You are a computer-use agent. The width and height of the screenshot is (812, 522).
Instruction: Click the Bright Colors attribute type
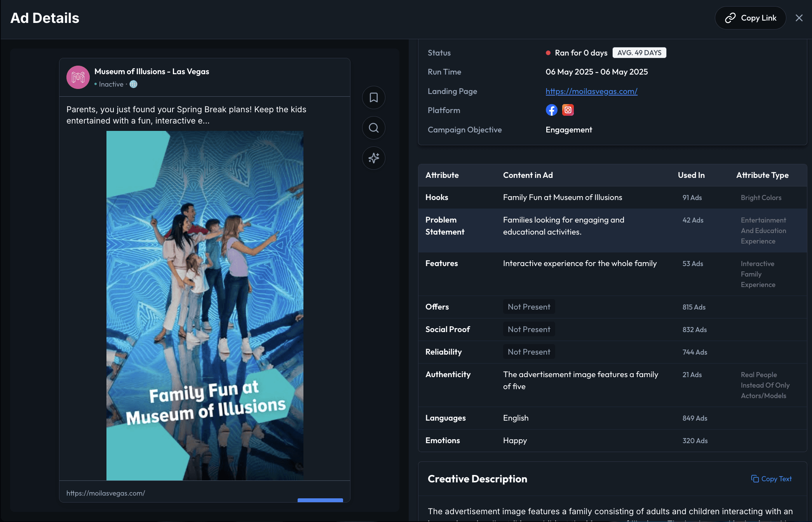pos(761,198)
